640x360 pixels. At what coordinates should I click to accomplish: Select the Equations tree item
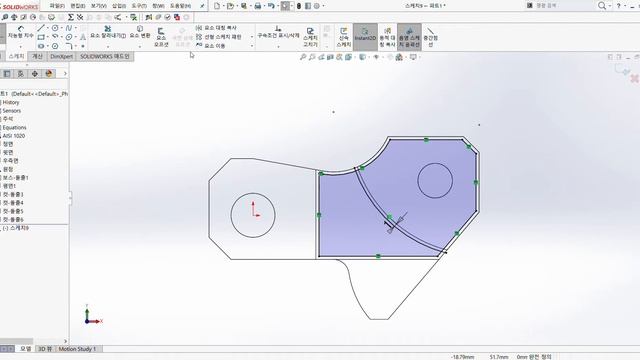(14, 127)
